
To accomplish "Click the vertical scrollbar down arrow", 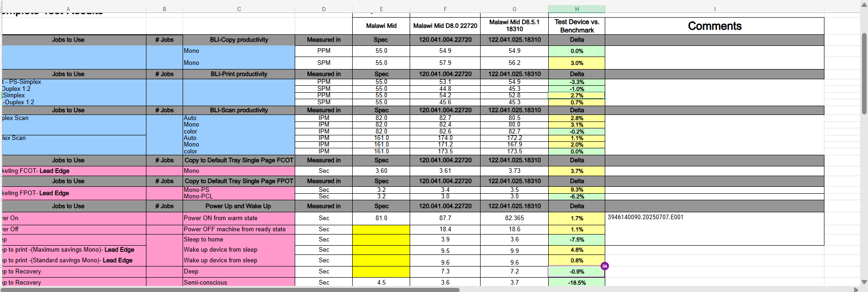I will pos(864,282).
